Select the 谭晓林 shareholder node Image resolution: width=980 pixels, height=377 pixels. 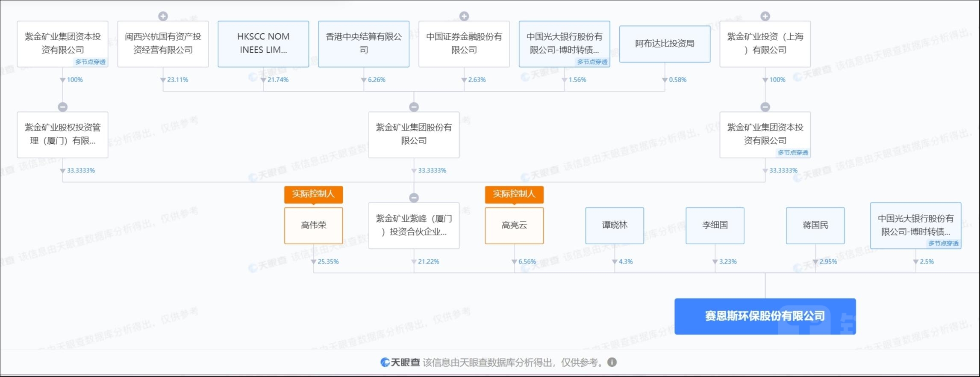point(615,226)
